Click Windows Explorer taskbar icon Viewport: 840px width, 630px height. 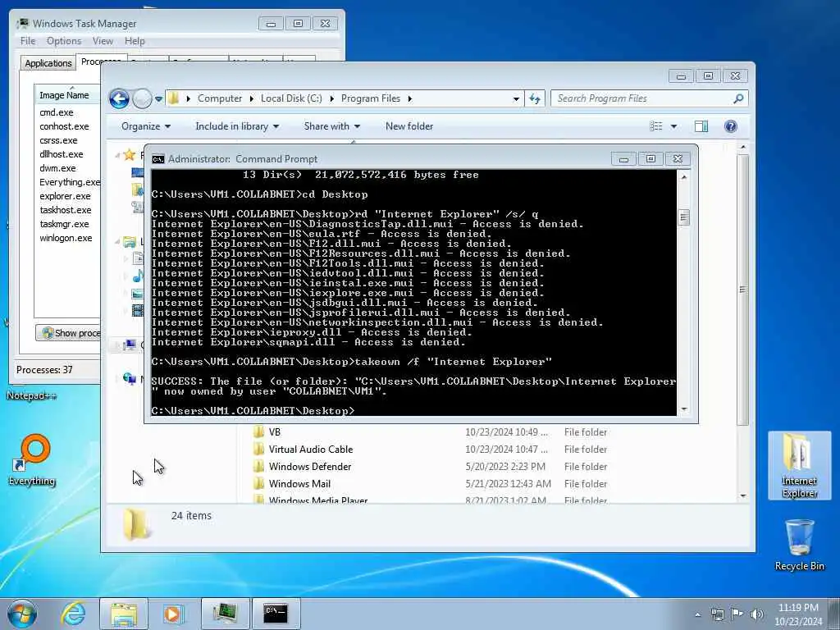tap(124, 614)
